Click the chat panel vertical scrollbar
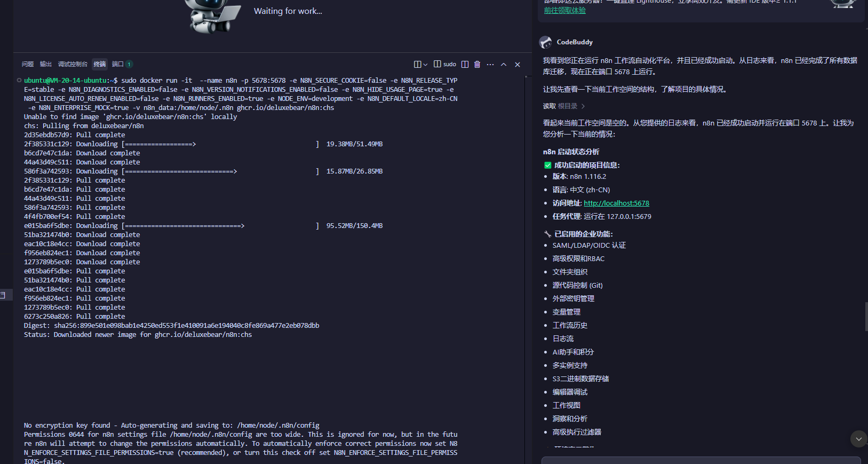The height and width of the screenshot is (464, 868). coord(866,317)
